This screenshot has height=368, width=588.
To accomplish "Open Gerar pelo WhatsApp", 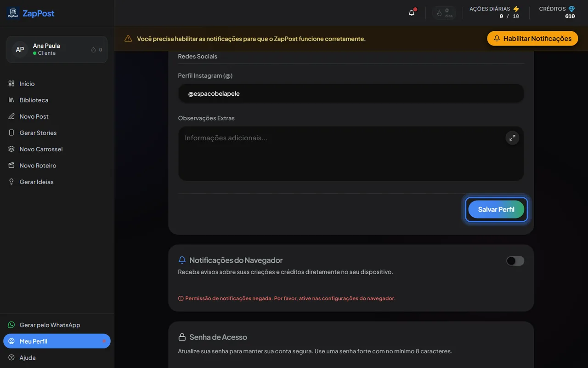I will (57, 325).
